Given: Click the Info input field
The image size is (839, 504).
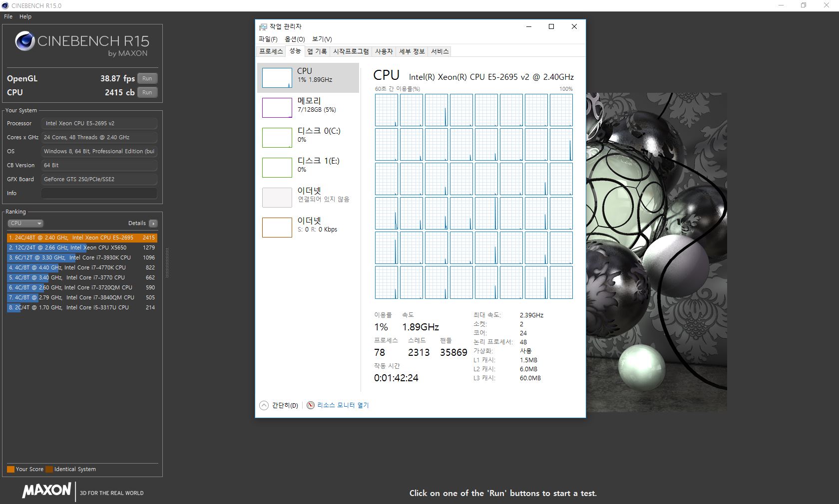Looking at the screenshot, I should (99, 193).
